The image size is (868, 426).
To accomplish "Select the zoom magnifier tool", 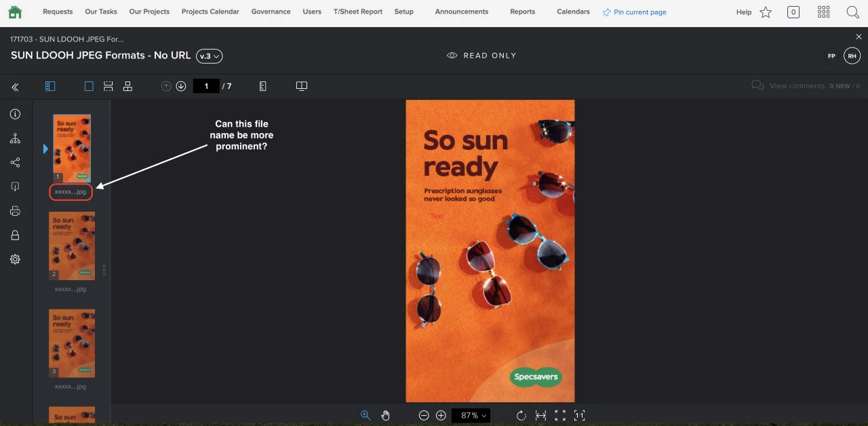I will 366,415.
